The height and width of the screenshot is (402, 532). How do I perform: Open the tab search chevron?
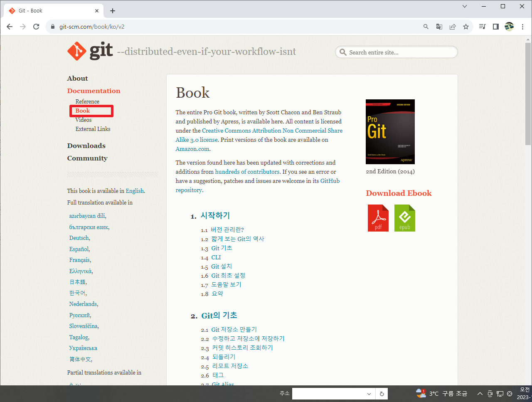click(x=465, y=6)
